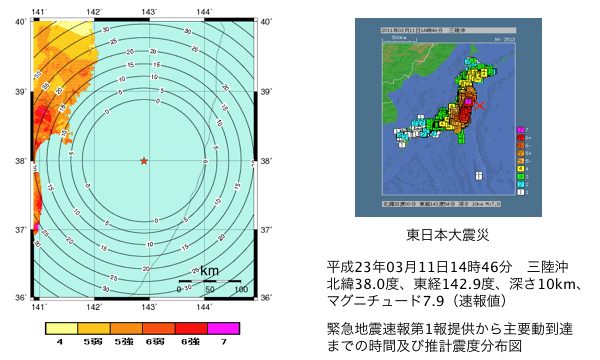Click the 38° latitude label on left axis

[x=21, y=161]
